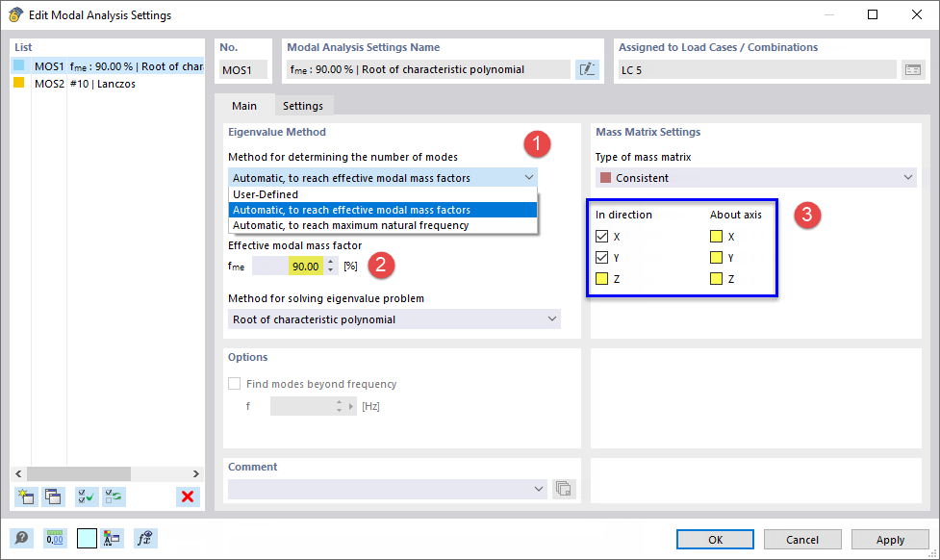Delete the selected entry with red X icon

tap(188, 496)
